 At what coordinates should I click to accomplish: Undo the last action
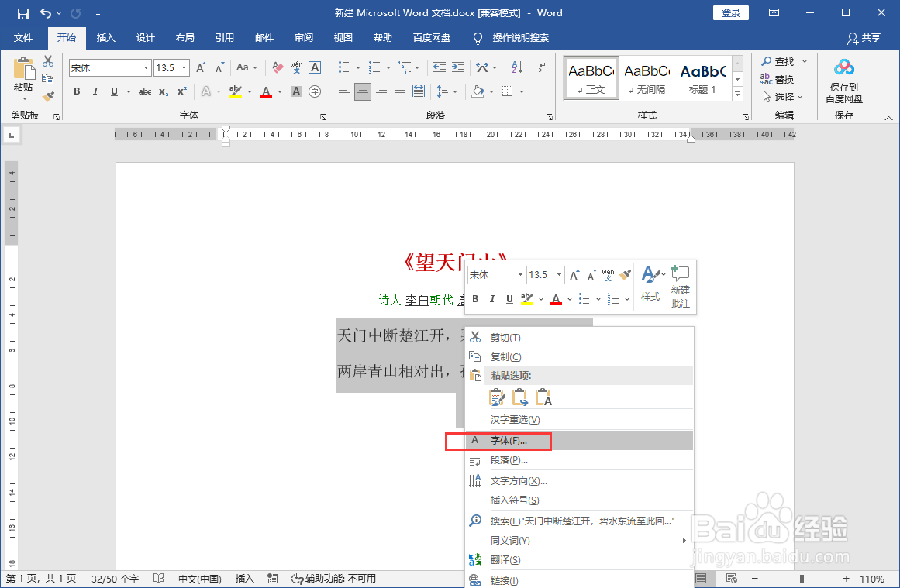pos(45,13)
